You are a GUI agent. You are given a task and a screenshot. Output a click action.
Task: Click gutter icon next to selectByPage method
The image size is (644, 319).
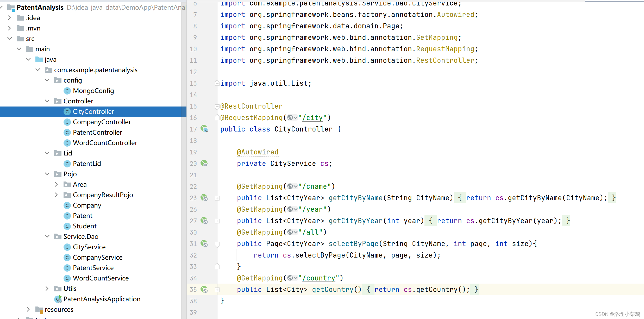204,244
